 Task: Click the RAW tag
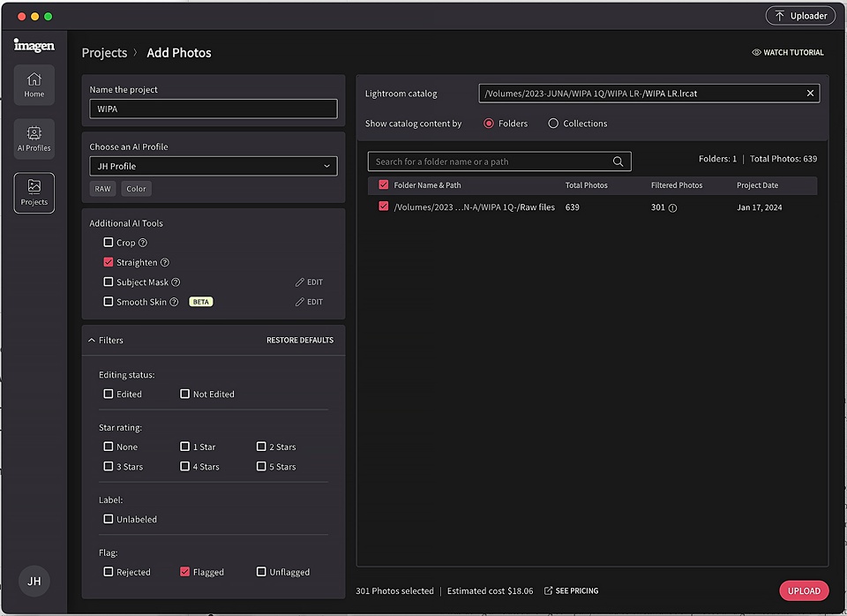point(102,189)
